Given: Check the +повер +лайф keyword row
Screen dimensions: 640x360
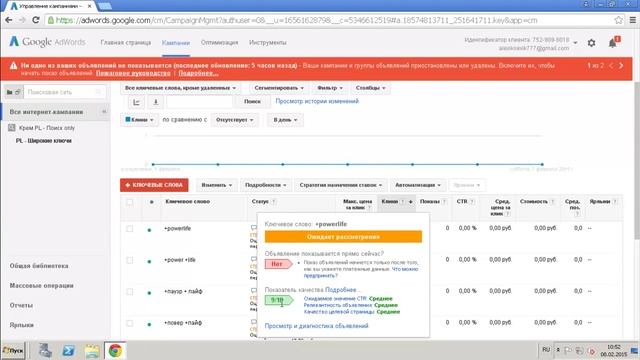Looking at the screenshot, I should 130,323.
